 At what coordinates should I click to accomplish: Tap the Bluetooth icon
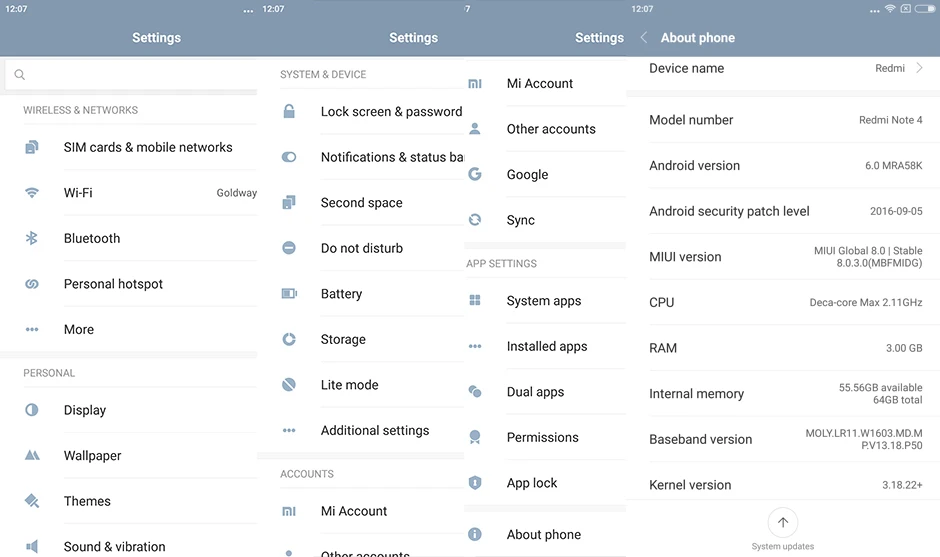click(32, 238)
